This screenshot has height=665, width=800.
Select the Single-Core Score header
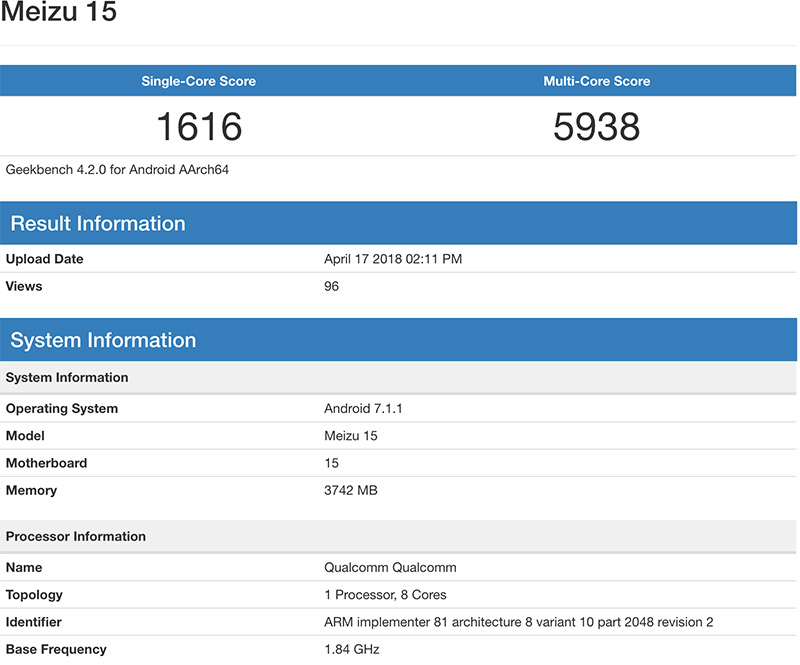click(x=198, y=81)
